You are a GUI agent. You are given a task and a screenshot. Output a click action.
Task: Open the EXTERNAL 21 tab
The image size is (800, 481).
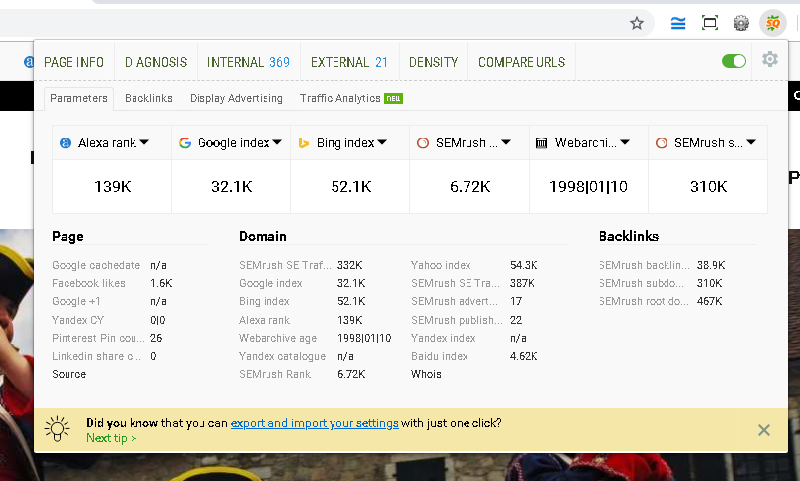pos(349,62)
